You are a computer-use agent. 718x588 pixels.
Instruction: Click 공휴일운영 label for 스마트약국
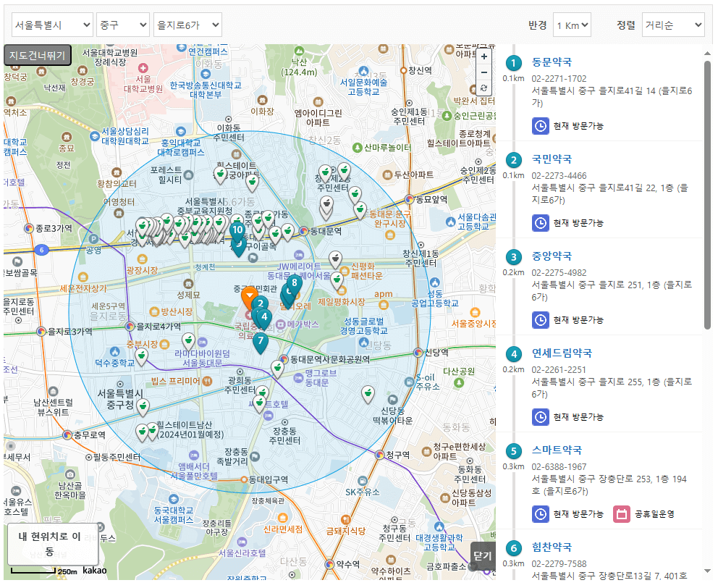coord(654,514)
